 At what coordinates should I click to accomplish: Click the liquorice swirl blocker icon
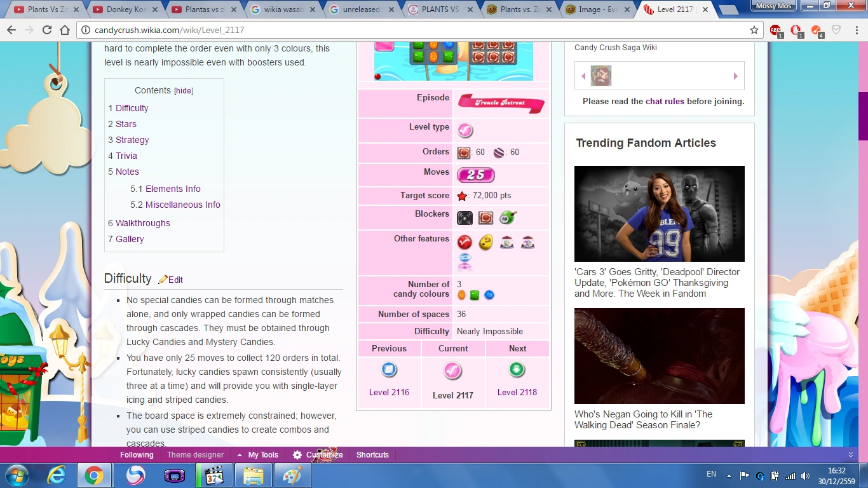coord(465,218)
